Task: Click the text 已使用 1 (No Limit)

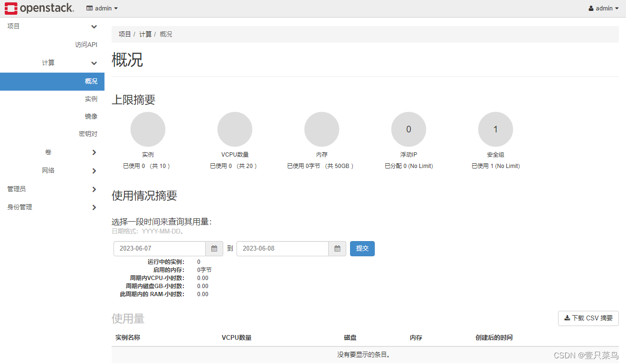Action: 495,166
